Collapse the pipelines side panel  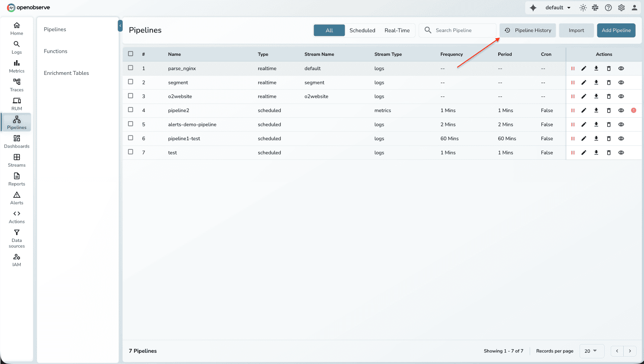pyautogui.click(x=120, y=26)
